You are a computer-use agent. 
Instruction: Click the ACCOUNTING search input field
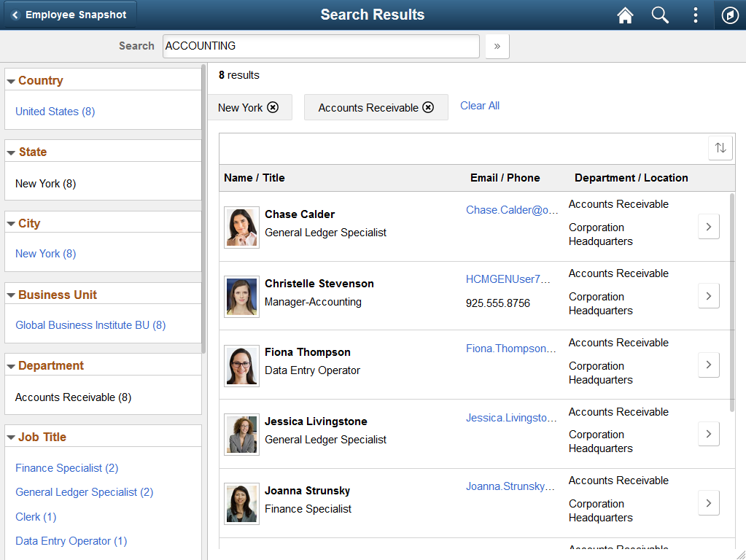coord(321,46)
